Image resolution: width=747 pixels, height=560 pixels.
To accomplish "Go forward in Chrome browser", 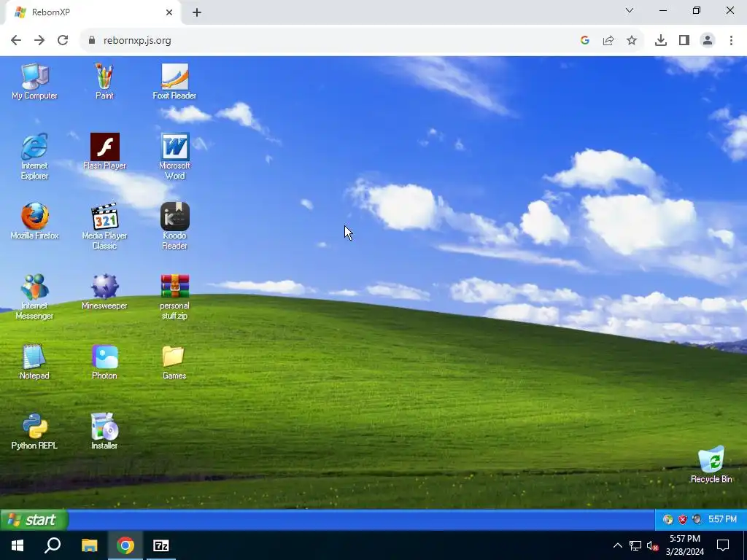I will coord(39,41).
